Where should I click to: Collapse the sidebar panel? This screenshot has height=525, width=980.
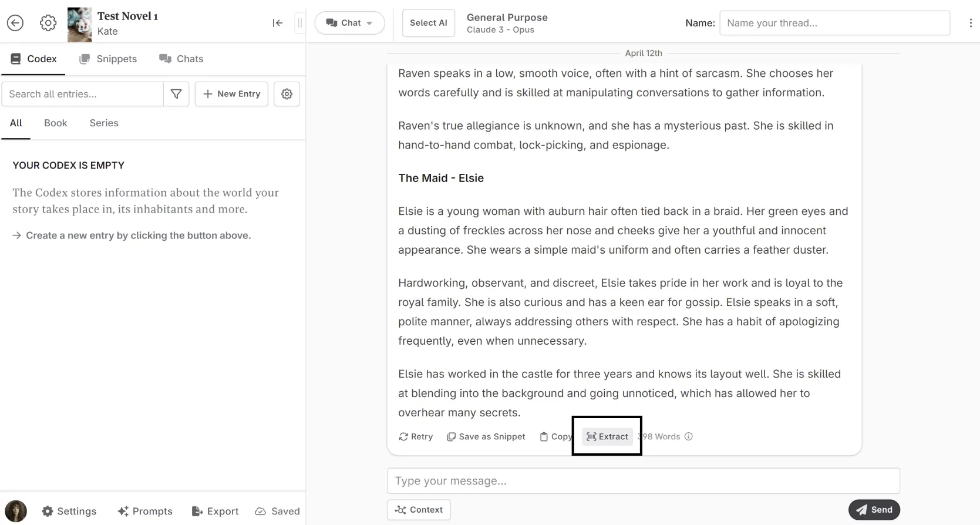click(278, 23)
